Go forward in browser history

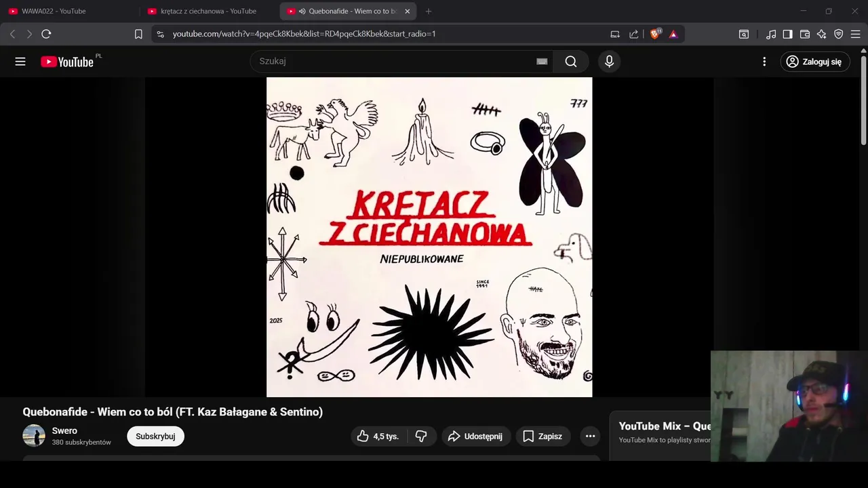coord(29,34)
